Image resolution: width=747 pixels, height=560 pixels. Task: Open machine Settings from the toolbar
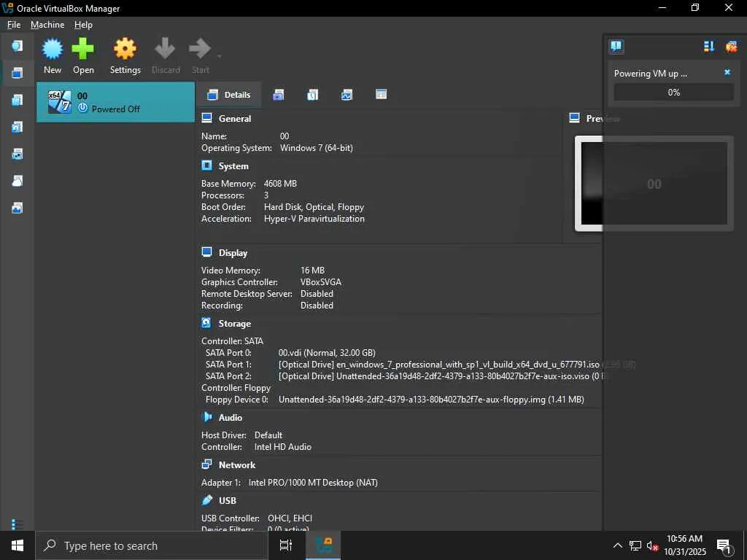coord(125,55)
